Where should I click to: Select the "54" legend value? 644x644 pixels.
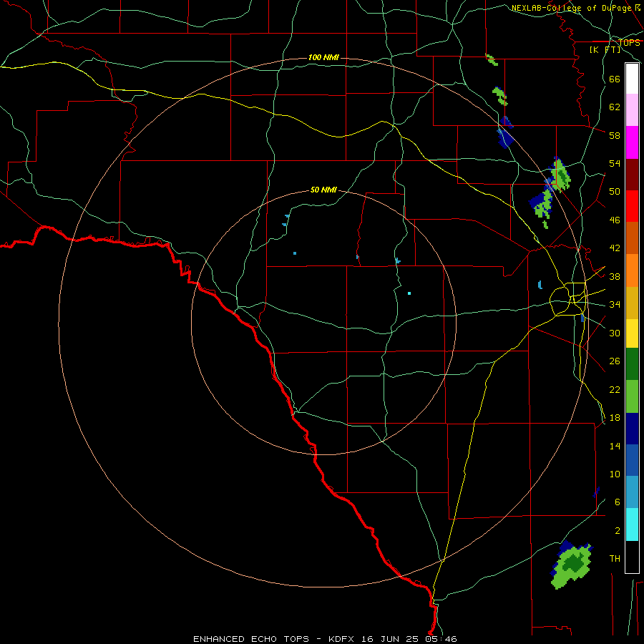click(615, 163)
